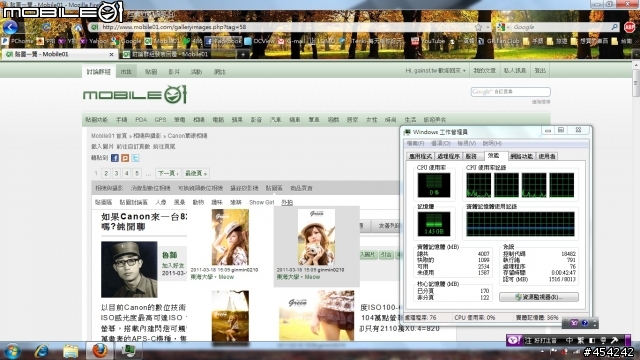Launch Internet Explorer from the taskbar
Screen dimensions: 640x360
pos(41,351)
